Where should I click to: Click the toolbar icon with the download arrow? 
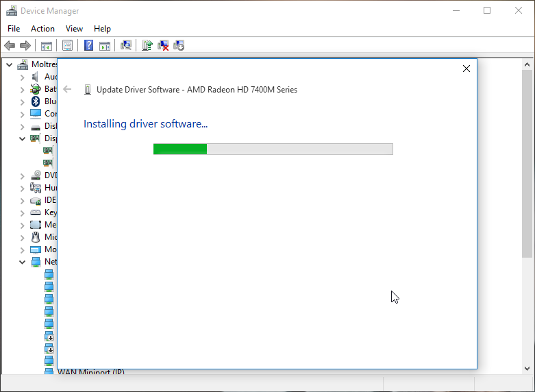pos(179,45)
